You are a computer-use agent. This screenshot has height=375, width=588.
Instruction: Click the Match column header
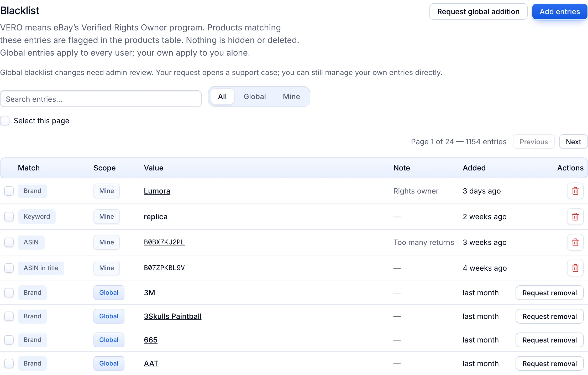coord(29,168)
